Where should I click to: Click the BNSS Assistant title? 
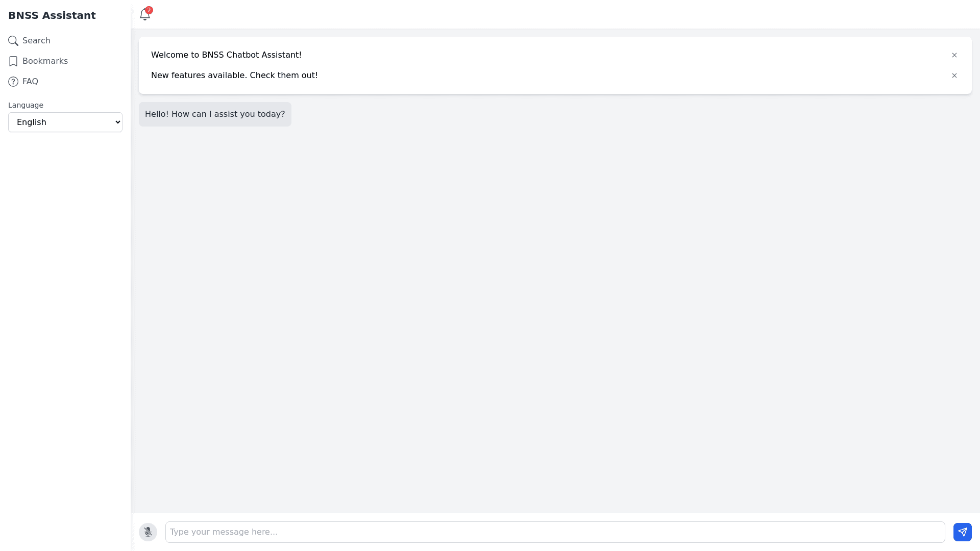[52, 15]
